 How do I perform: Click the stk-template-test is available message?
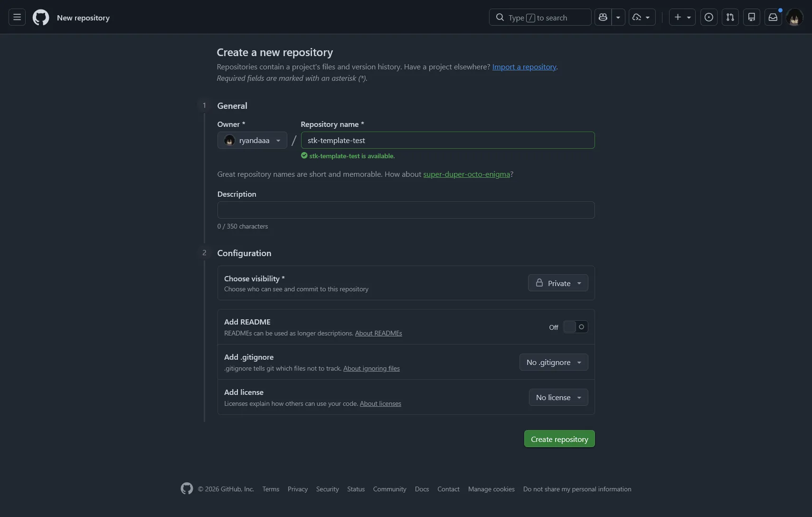pyautogui.click(x=352, y=156)
